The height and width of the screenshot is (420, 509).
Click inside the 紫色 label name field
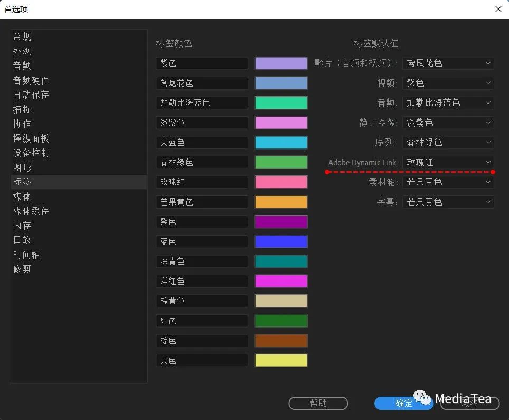[202, 63]
